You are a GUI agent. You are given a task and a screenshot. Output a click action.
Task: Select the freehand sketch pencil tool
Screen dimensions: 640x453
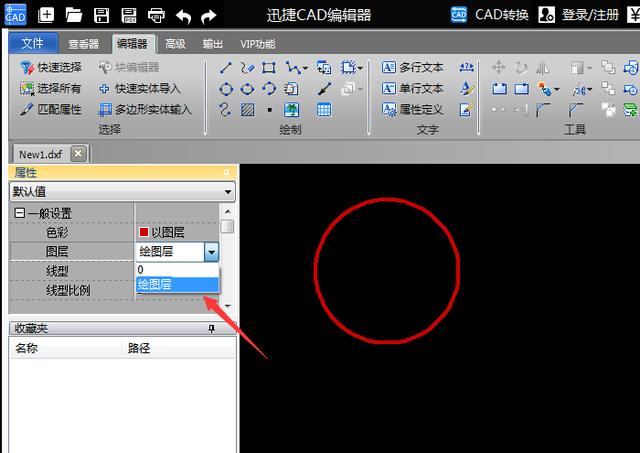click(247, 68)
